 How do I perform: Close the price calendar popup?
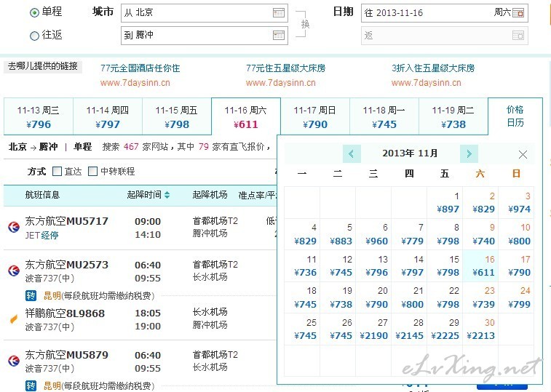(x=523, y=155)
